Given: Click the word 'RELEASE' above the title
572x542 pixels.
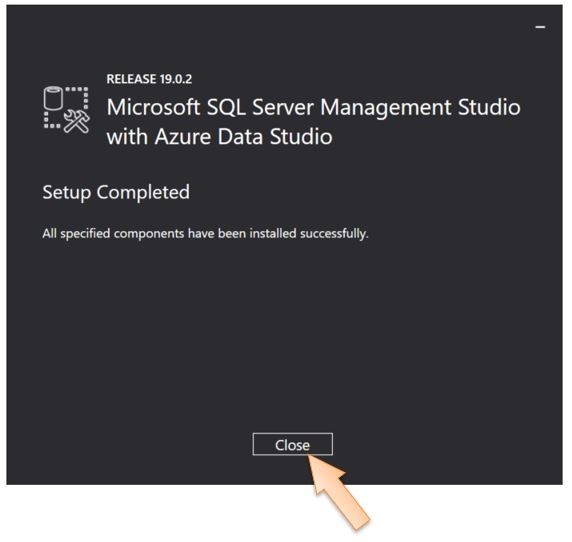Looking at the screenshot, I should 131,79.
